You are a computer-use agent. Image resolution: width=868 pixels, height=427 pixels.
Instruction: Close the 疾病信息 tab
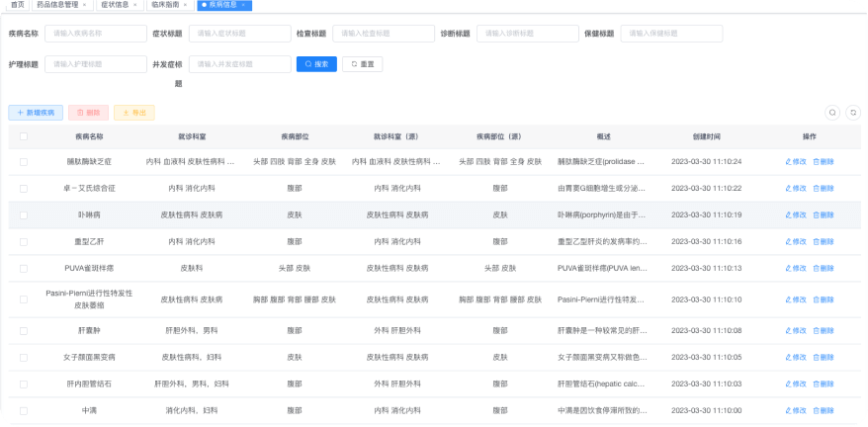[243, 4]
